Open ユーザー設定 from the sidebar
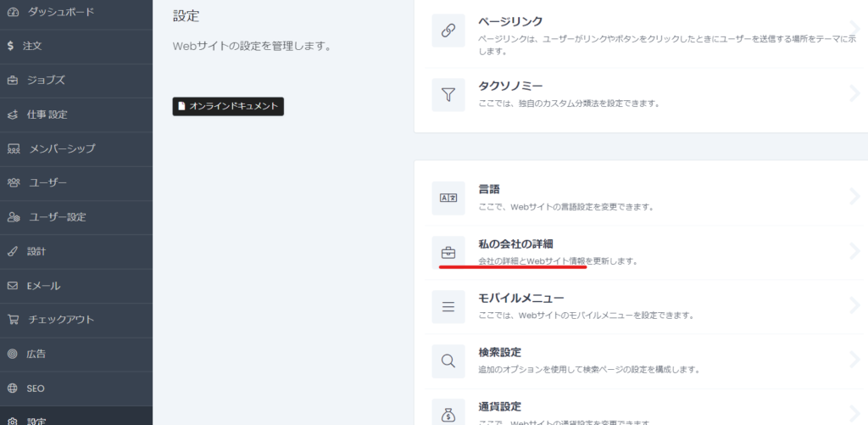 [58, 217]
